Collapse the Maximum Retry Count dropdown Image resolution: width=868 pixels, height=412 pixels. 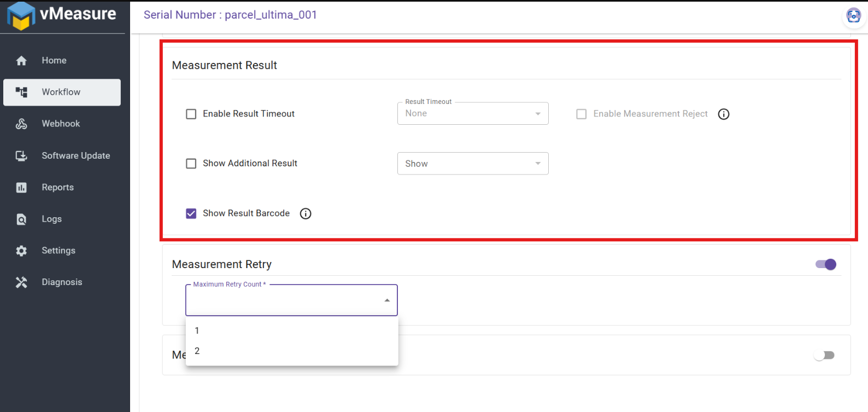click(x=387, y=300)
